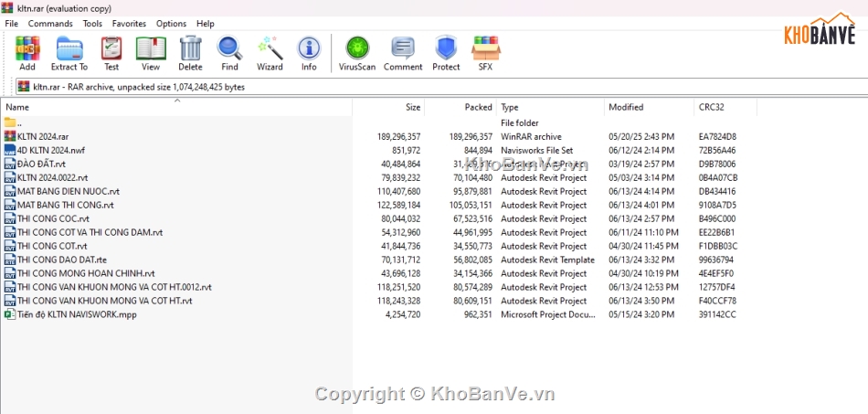Show archive Info

(309, 48)
